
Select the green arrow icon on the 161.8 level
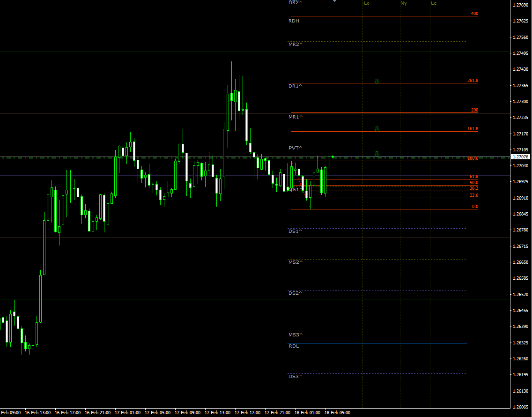point(377,128)
